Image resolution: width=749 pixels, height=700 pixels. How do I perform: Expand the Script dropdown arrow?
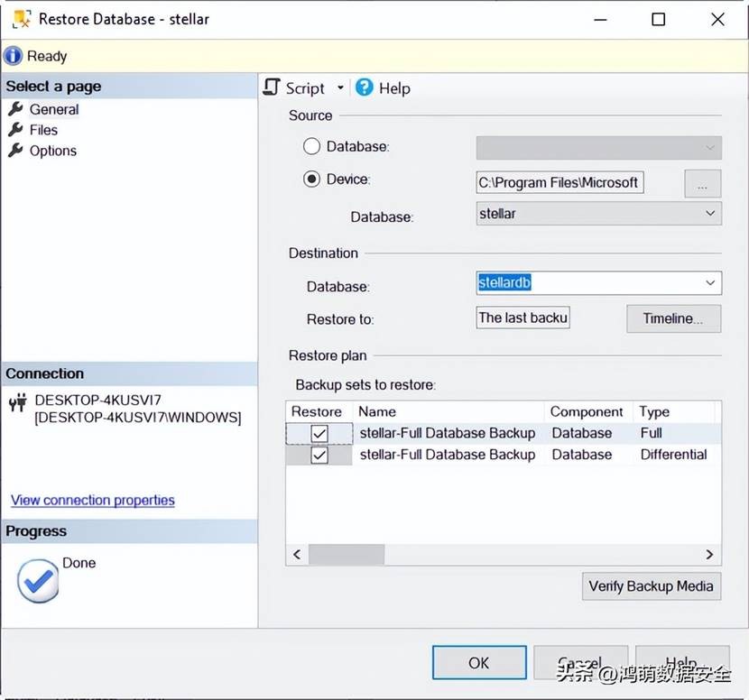[x=340, y=87]
